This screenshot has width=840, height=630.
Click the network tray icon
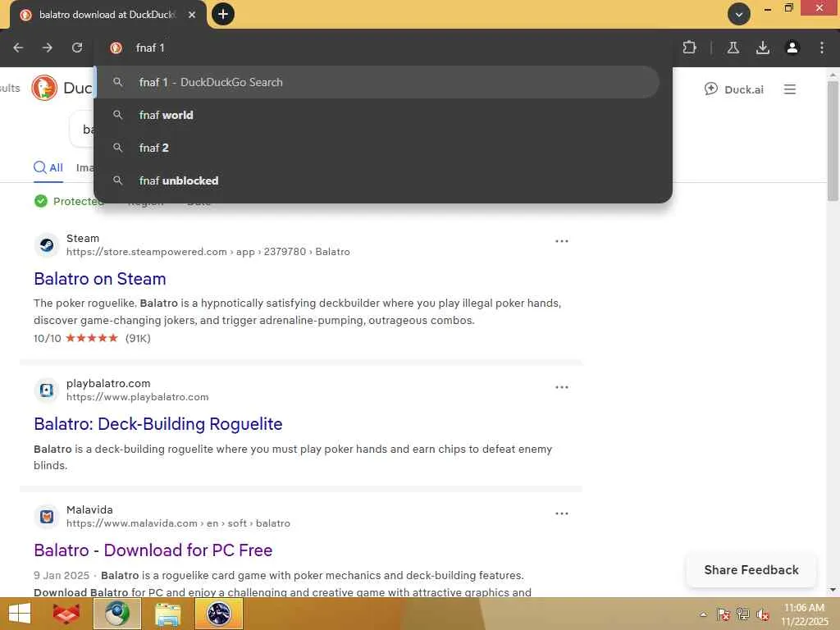coord(743,614)
